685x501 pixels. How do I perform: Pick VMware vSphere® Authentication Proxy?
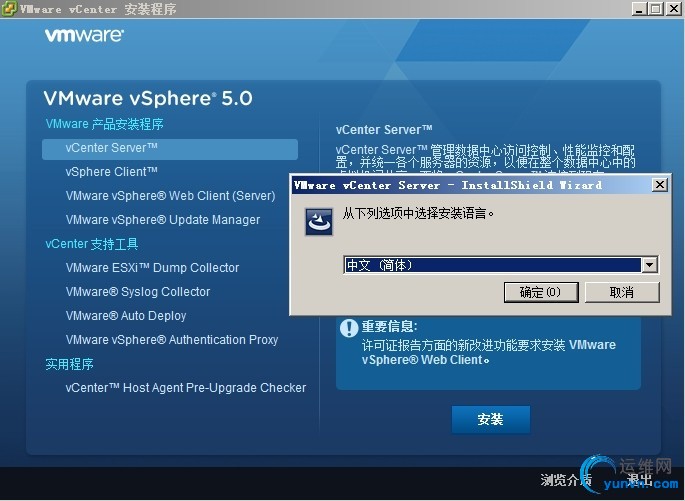coord(172,340)
